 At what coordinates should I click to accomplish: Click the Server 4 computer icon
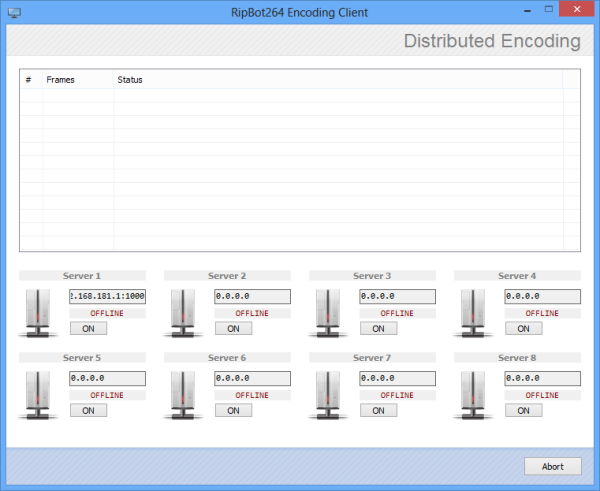pos(473,313)
